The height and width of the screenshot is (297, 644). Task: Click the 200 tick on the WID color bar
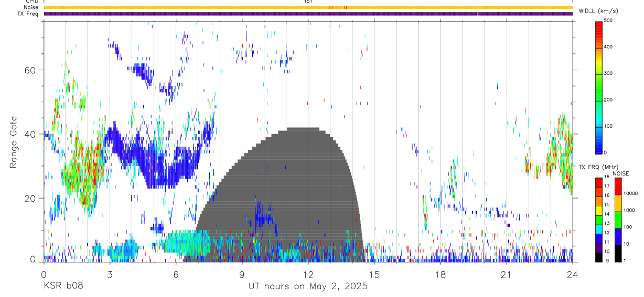point(609,100)
